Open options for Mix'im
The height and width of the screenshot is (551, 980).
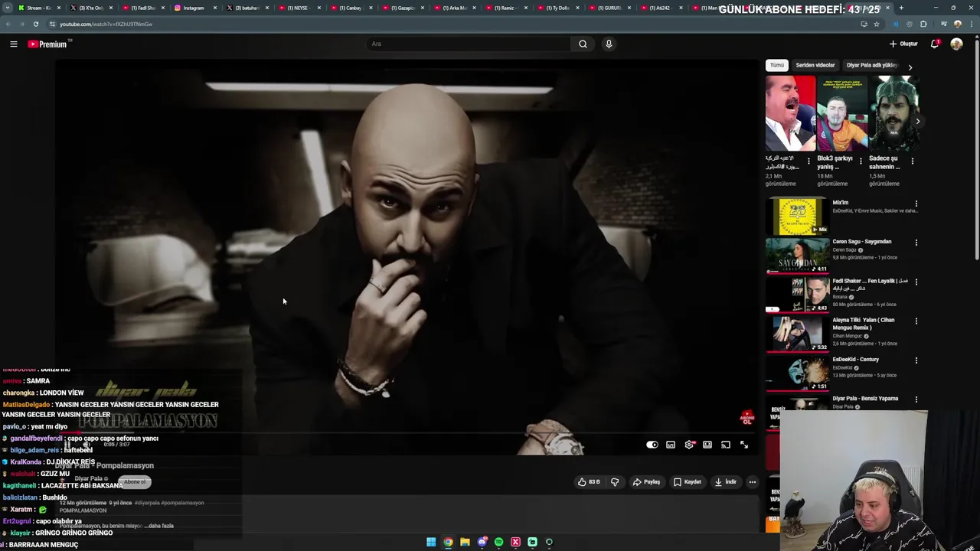[x=916, y=204]
